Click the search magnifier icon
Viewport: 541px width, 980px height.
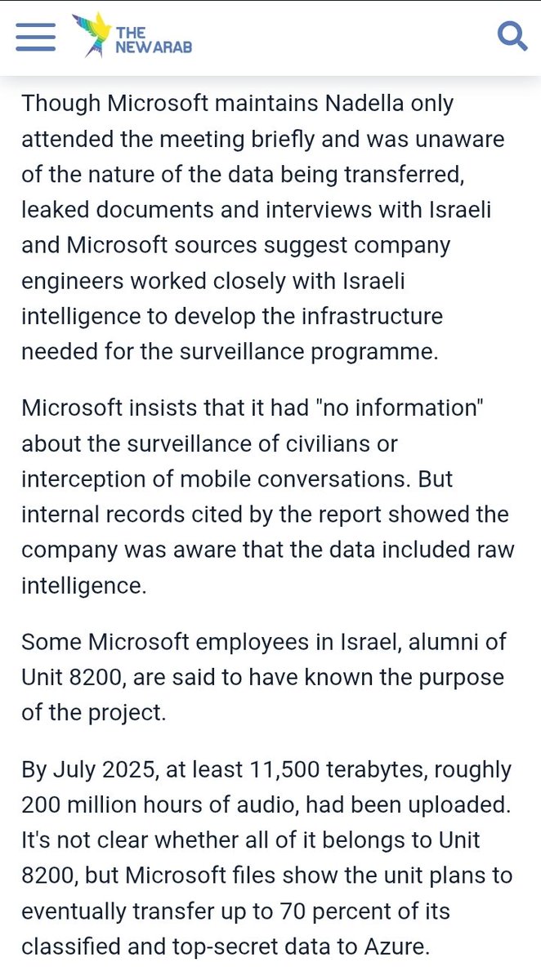(x=512, y=36)
